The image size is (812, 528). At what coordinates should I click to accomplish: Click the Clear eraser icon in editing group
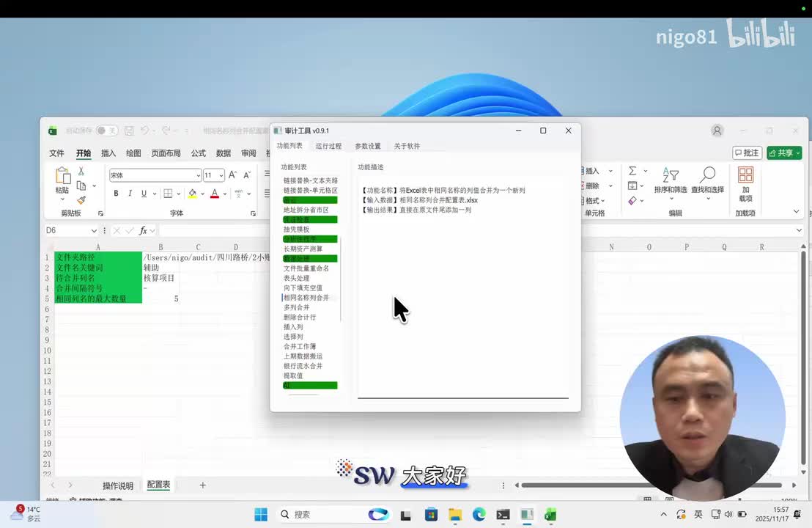[x=632, y=200]
